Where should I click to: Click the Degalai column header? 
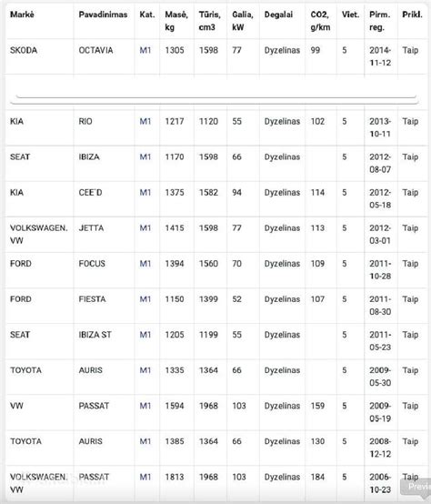pyautogui.click(x=278, y=15)
